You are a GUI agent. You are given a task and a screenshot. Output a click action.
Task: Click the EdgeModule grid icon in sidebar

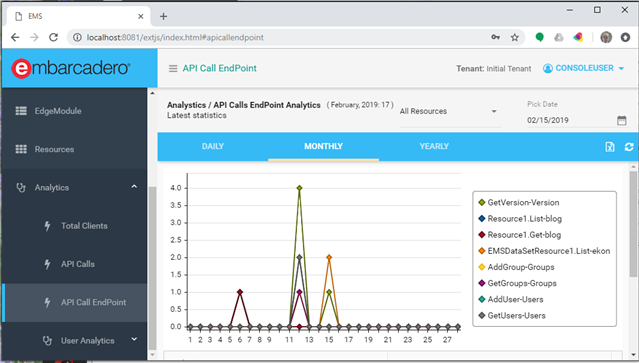(21, 111)
